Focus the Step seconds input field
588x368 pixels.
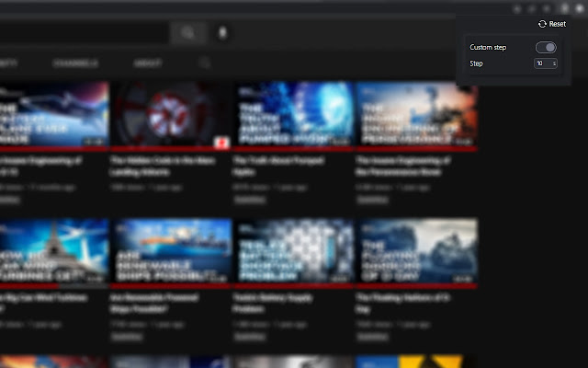[x=545, y=63]
